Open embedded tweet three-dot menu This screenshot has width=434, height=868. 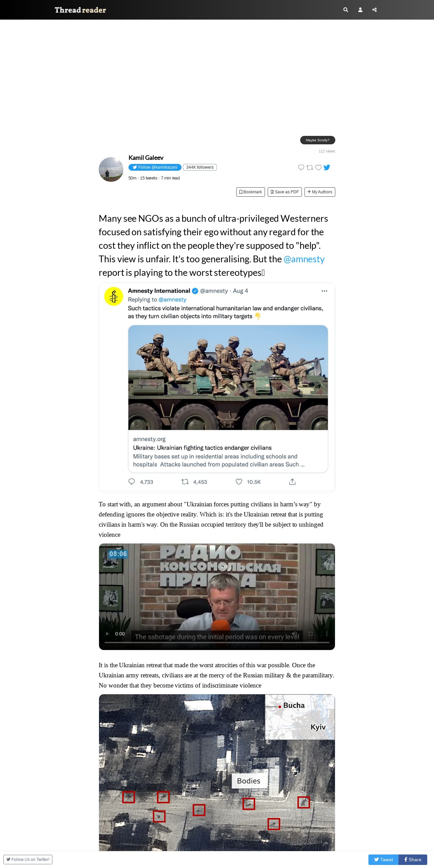click(324, 291)
